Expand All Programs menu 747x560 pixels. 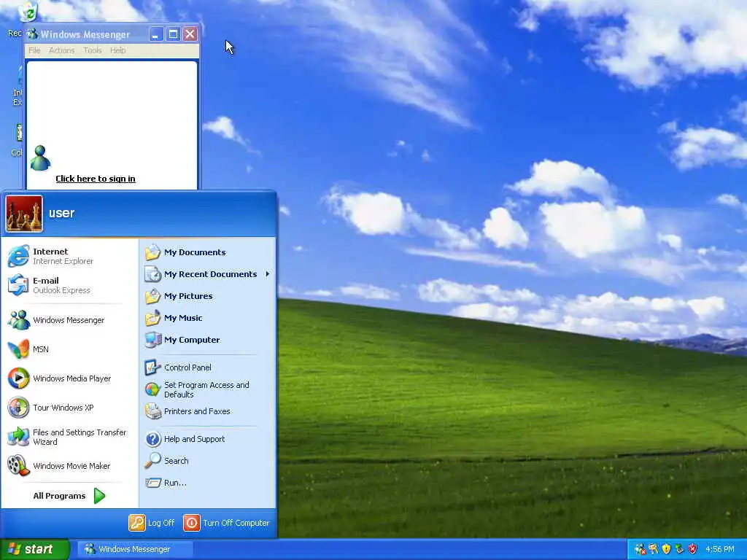pyautogui.click(x=69, y=496)
